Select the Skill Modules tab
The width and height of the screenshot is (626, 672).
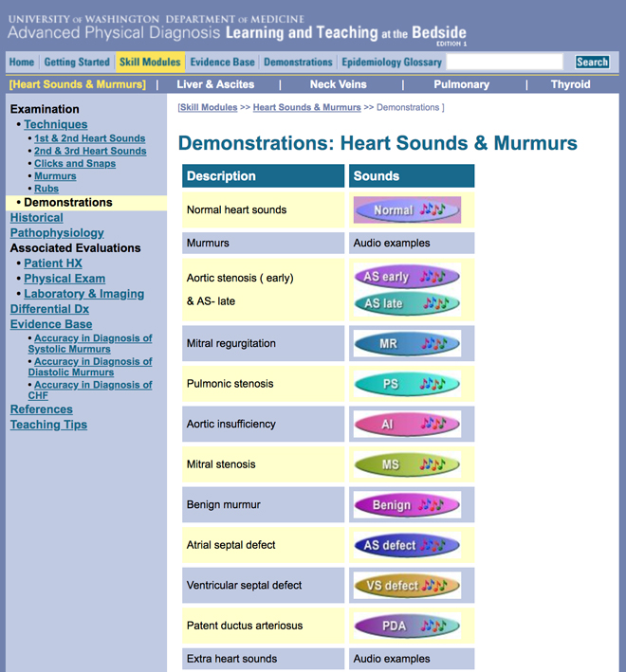(150, 63)
